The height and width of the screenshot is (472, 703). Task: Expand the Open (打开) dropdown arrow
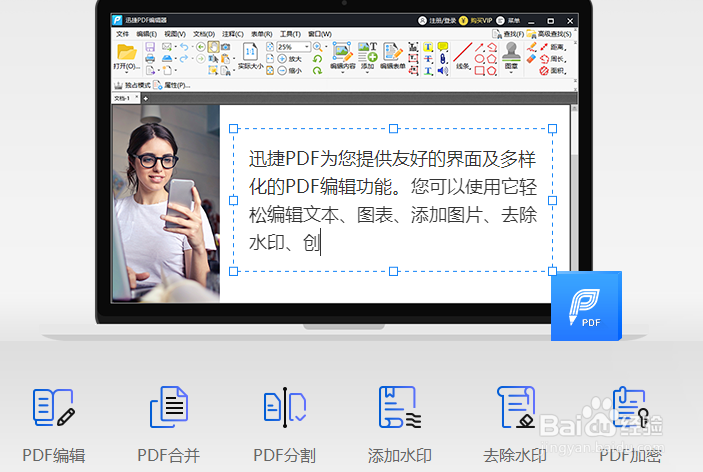(127, 72)
